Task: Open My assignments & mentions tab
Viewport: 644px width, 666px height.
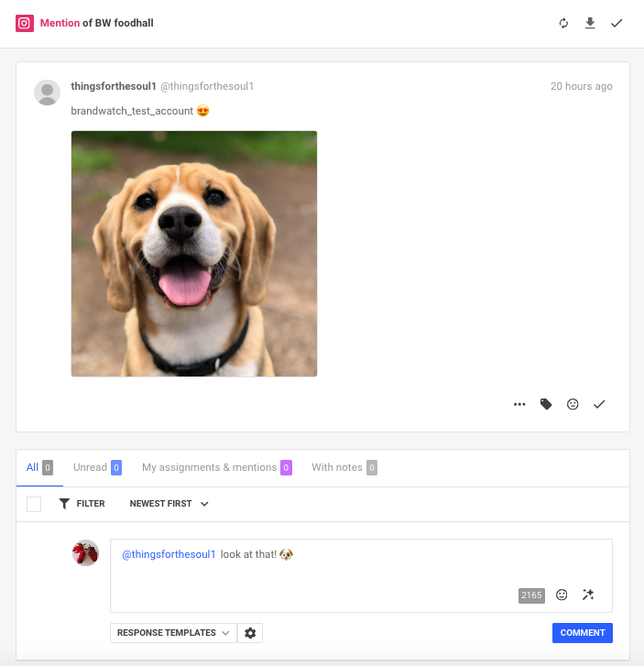Action: pos(216,467)
